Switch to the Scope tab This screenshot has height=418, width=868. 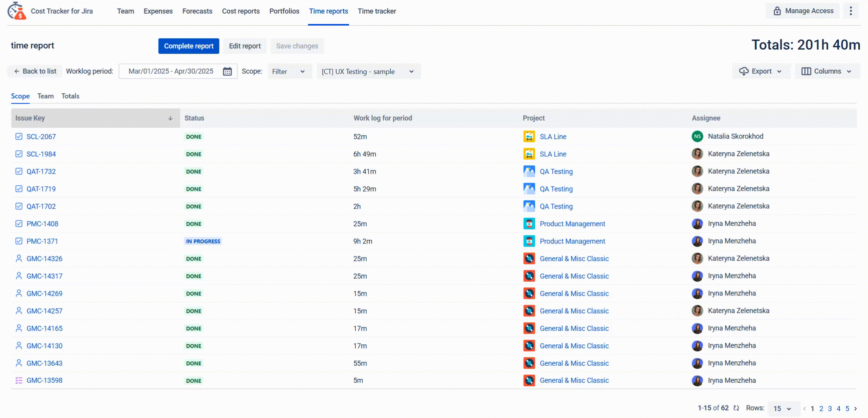[20, 96]
